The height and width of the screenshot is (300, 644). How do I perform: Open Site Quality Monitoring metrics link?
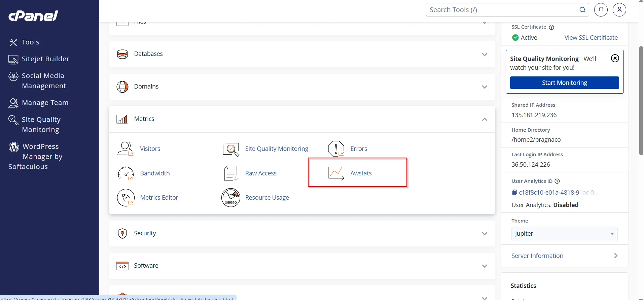(x=277, y=149)
